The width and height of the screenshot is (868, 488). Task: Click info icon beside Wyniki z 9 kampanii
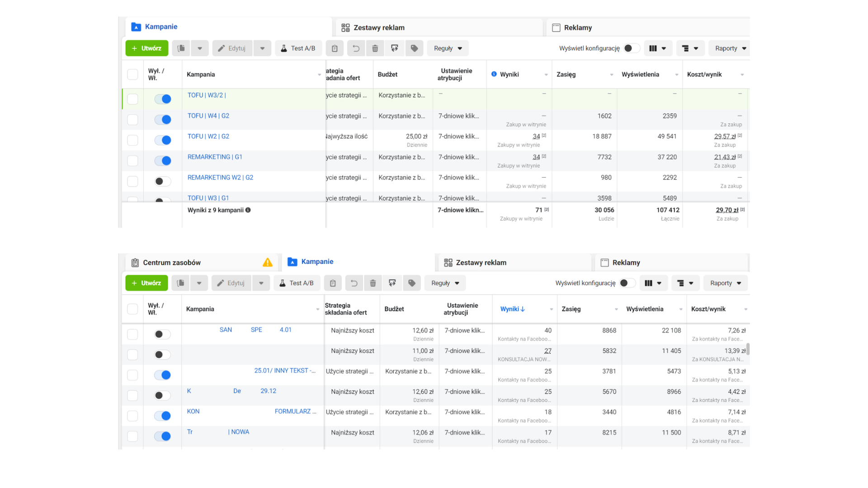coord(248,210)
